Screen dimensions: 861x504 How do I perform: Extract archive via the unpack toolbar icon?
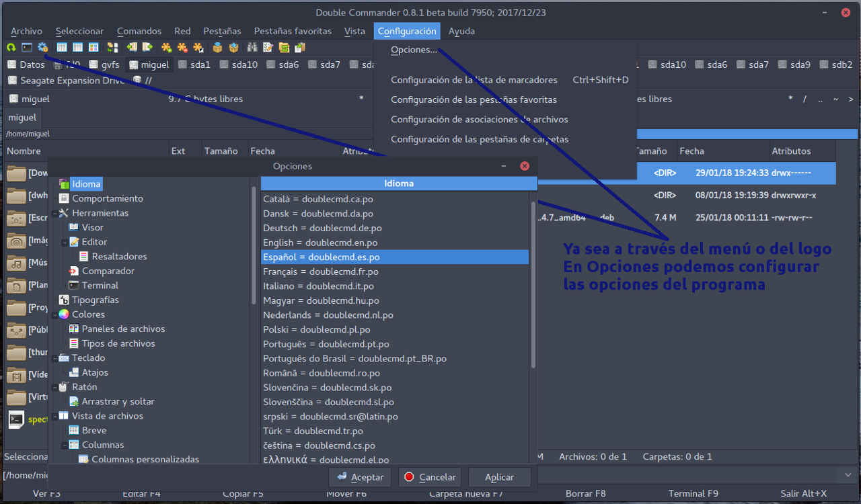point(233,47)
